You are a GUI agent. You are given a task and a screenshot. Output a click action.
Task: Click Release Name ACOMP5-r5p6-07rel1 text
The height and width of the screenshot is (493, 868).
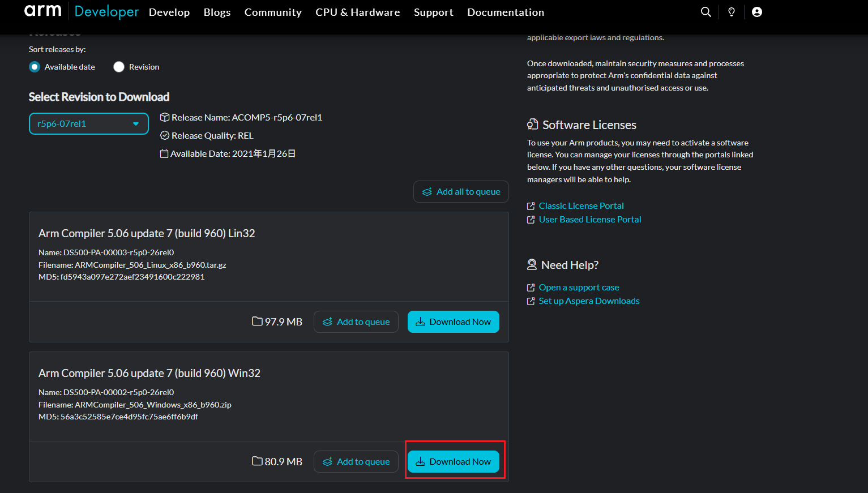point(247,117)
